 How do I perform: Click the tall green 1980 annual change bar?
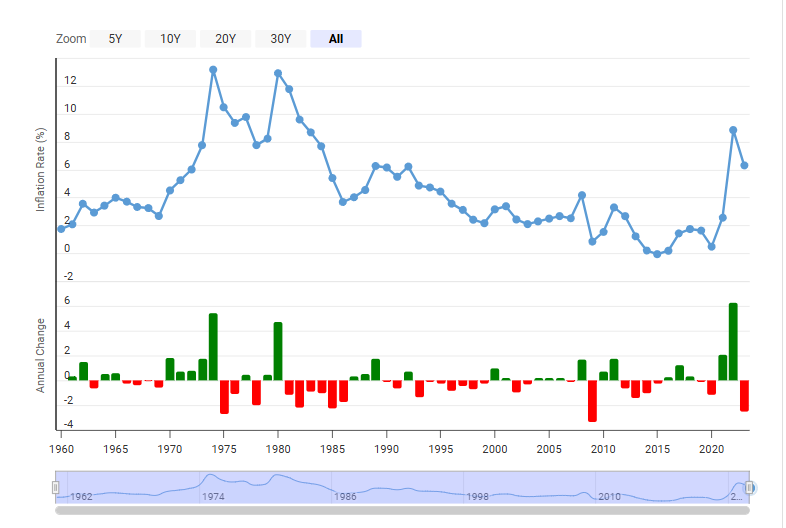tap(278, 351)
